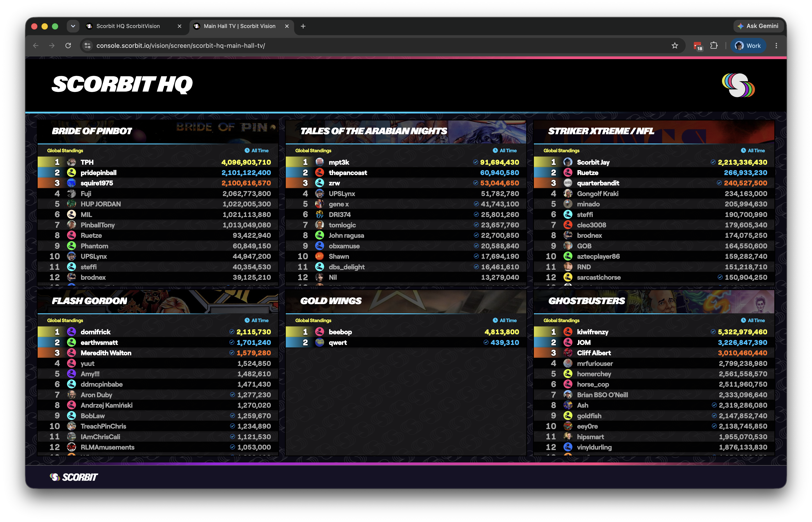Bookmark this page with the star icon
Viewport: 812px width, 522px height.
(x=675, y=45)
